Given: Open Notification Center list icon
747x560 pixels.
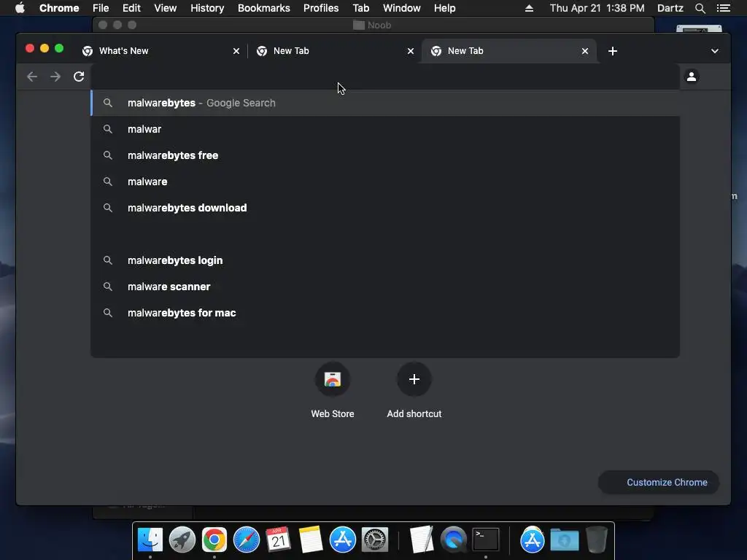Looking at the screenshot, I should click(723, 8).
